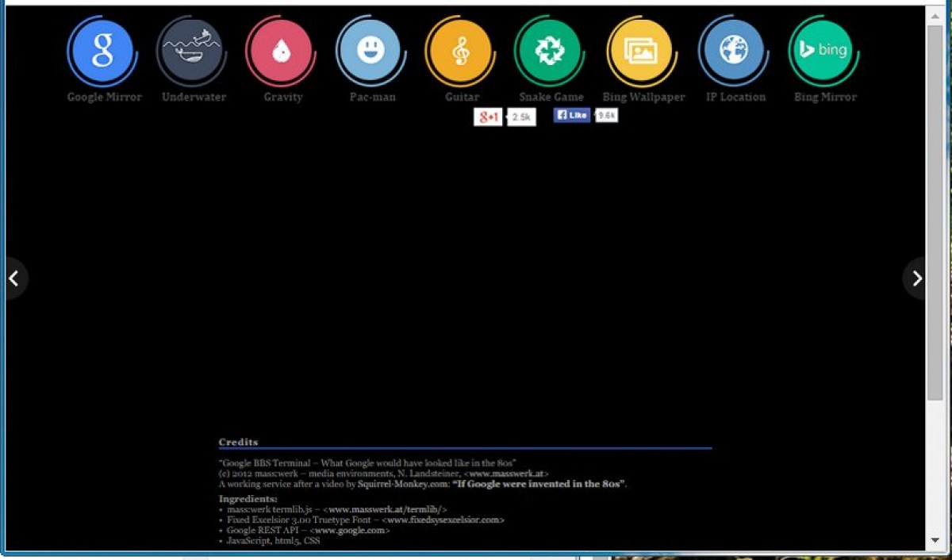Click the "Bing Mirror" text label
This screenshot has width=952, height=560.
click(826, 97)
